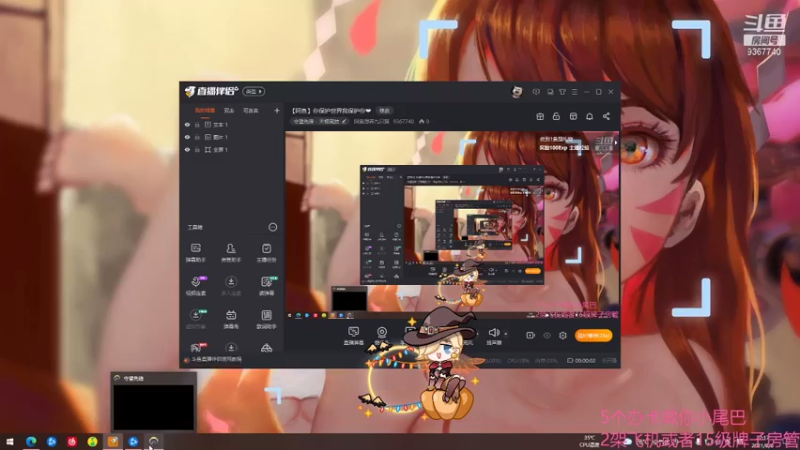The height and width of the screenshot is (450, 800).
Task: Toggle the preview eye icon near settings
Action: click(546, 335)
